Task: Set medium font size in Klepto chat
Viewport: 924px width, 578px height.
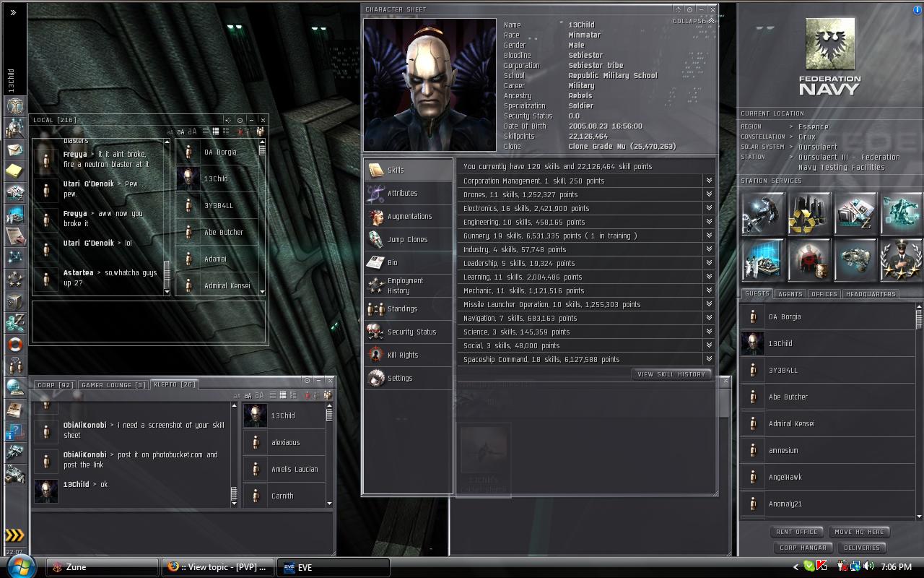Action: pos(248,396)
